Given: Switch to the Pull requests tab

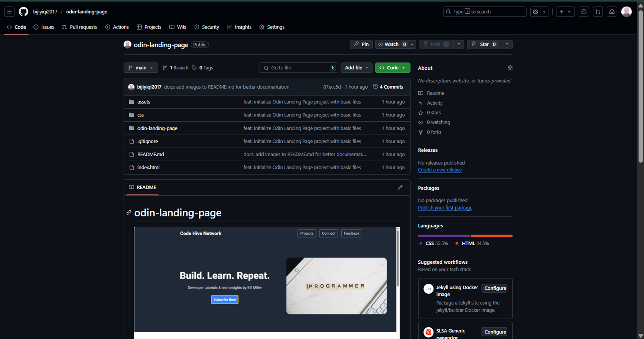Looking at the screenshot, I should (79, 27).
